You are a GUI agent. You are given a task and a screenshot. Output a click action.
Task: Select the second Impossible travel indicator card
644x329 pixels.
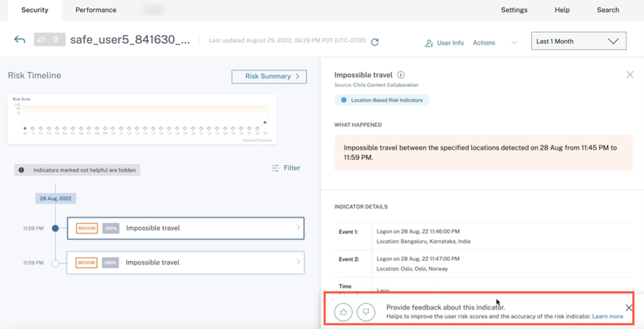[x=185, y=263]
